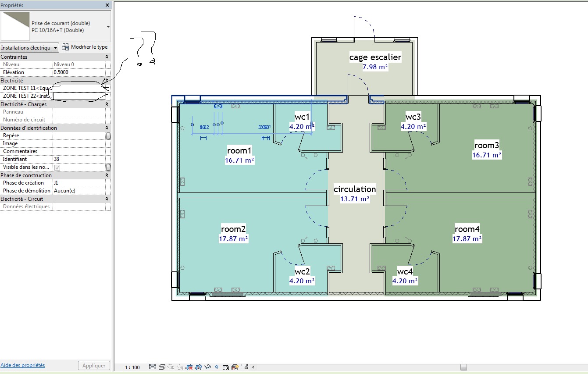This screenshot has height=374, width=588.
Task: Click the Reveal Constraints icon
Action: pos(244,367)
